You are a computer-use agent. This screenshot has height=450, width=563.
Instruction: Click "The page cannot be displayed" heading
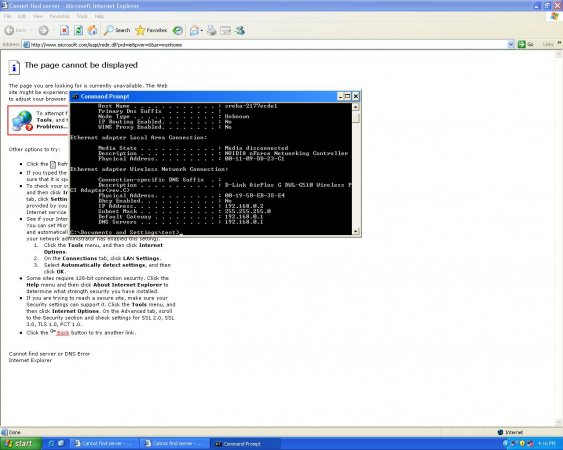[x=81, y=65]
